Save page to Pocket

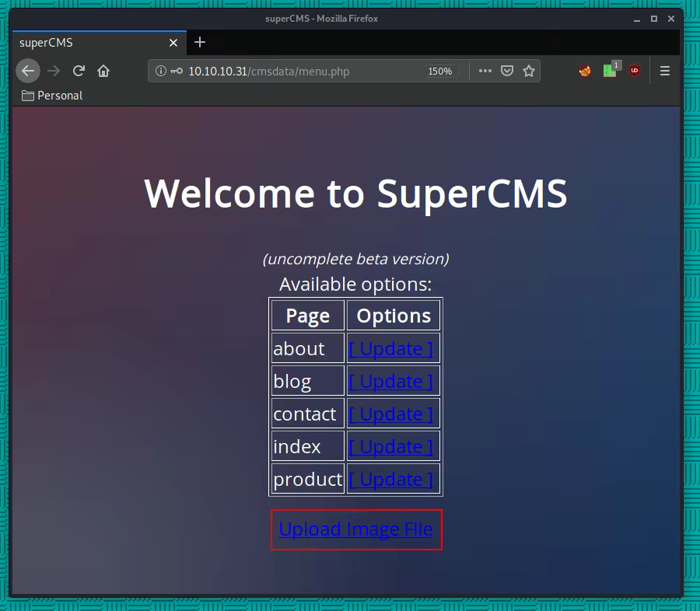pos(507,71)
